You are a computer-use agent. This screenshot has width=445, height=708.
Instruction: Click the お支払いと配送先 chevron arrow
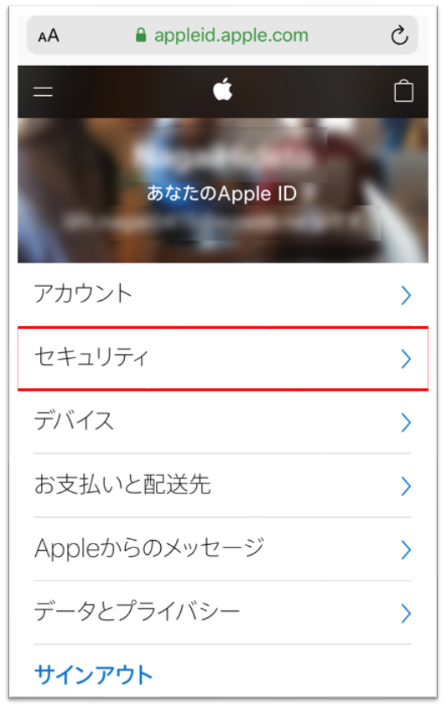click(x=406, y=487)
